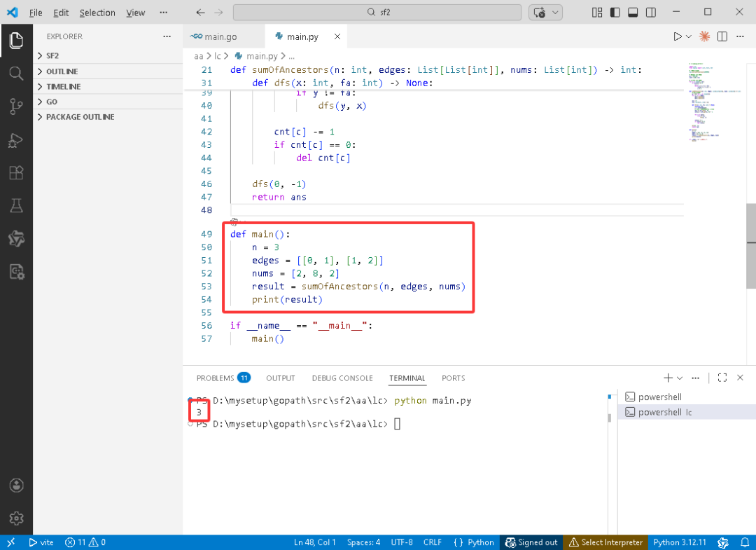This screenshot has width=756, height=550.
Task: Click the orange starburst editor action icon
Action: click(x=704, y=36)
